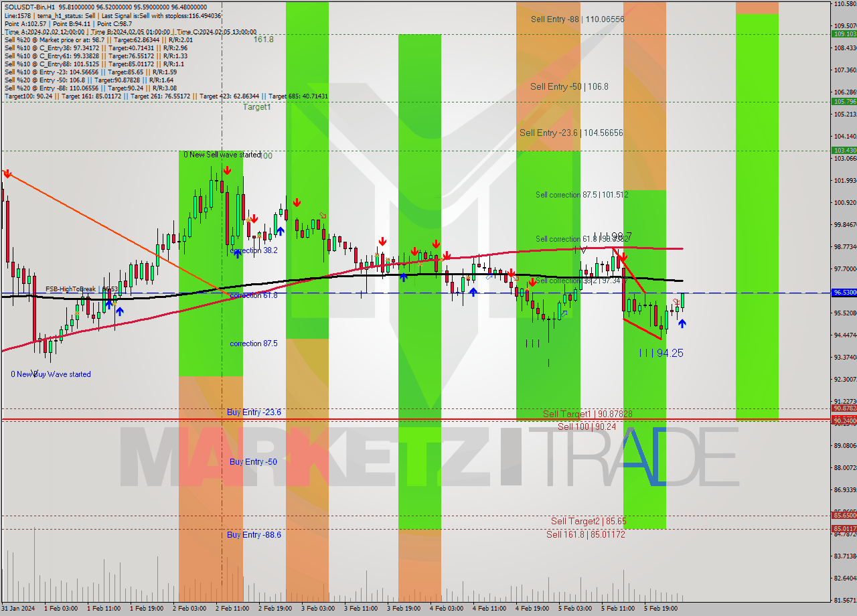Image resolution: width=857 pixels, height=616 pixels.
Task: Select the red 85.6500 price tag
Action: pyautogui.click(x=844, y=516)
